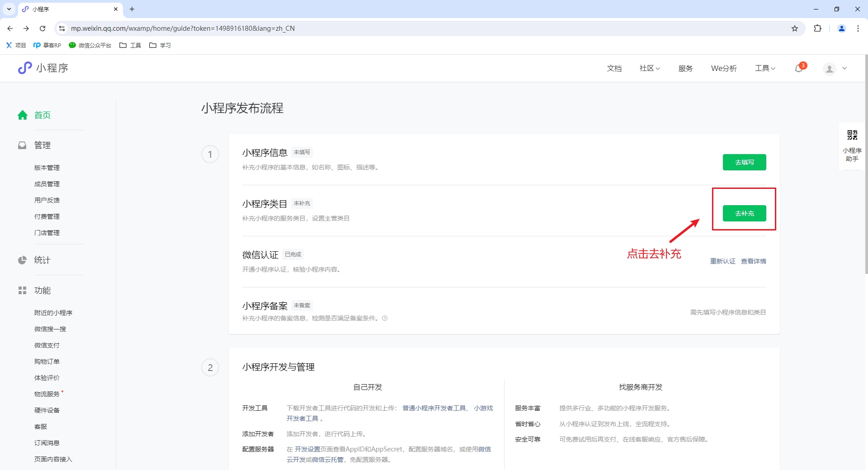Bookmark this page with the star icon
868x470 pixels.
click(795, 28)
